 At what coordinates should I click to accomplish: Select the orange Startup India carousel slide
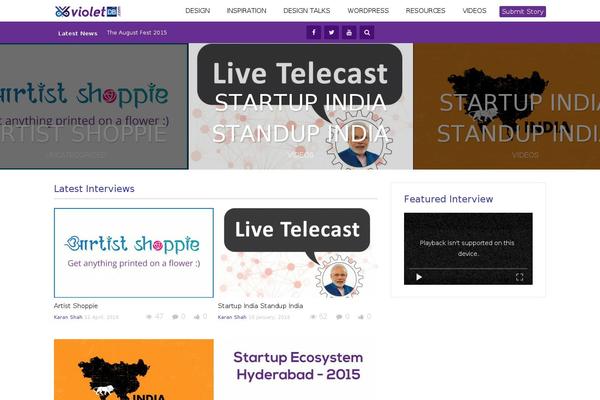click(x=507, y=106)
